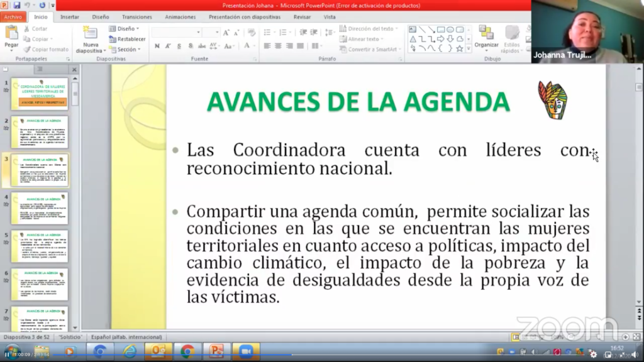Open character spacing AV tool

pyautogui.click(x=214, y=46)
